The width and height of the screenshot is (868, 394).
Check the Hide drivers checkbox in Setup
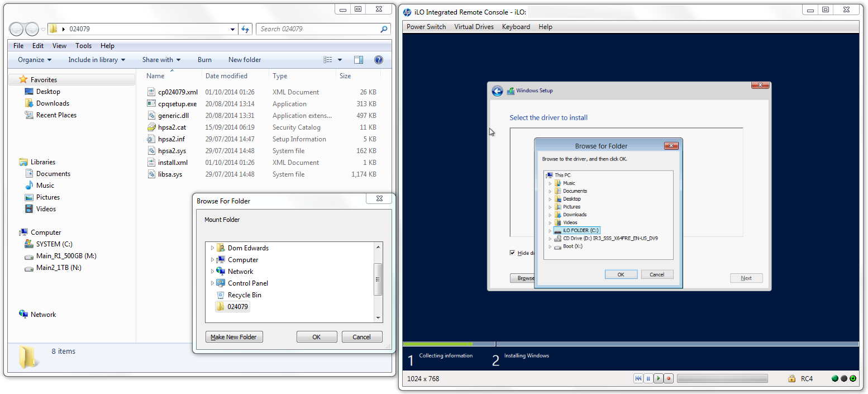(512, 253)
